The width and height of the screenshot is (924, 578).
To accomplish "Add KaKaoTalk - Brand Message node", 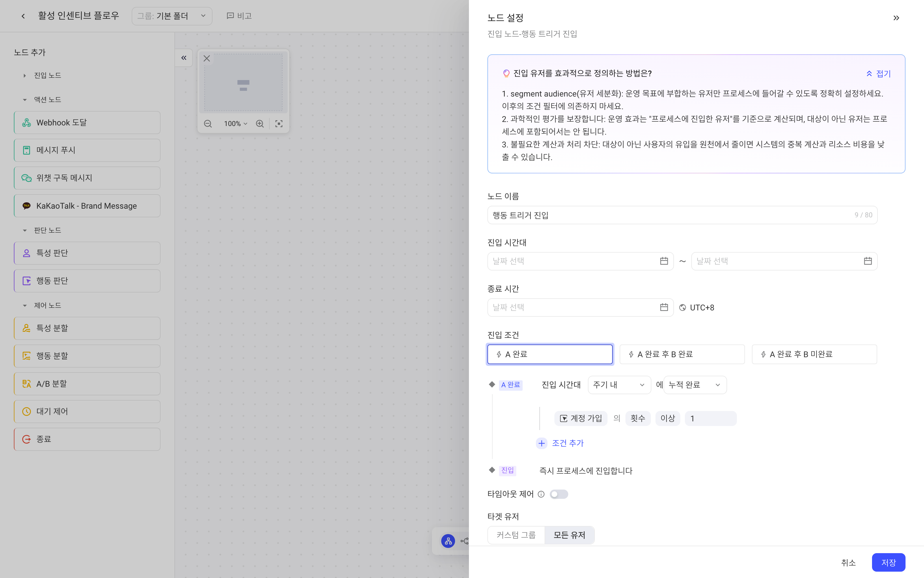I will click(x=87, y=206).
